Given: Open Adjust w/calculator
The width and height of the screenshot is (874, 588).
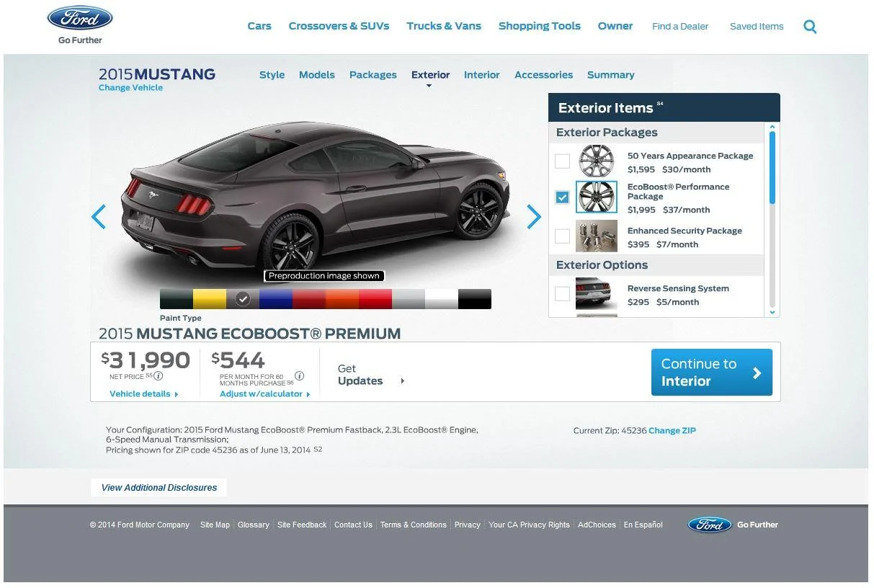Looking at the screenshot, I should pyautogui.click(x=265, y=394).
